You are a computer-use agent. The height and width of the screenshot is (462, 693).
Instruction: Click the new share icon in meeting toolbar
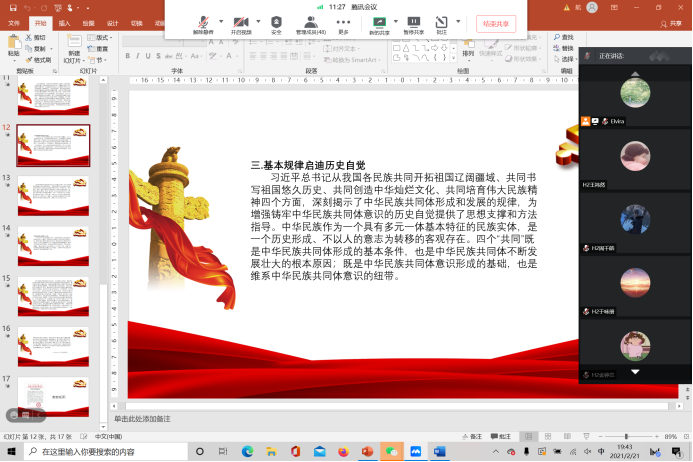pos(379,22)
